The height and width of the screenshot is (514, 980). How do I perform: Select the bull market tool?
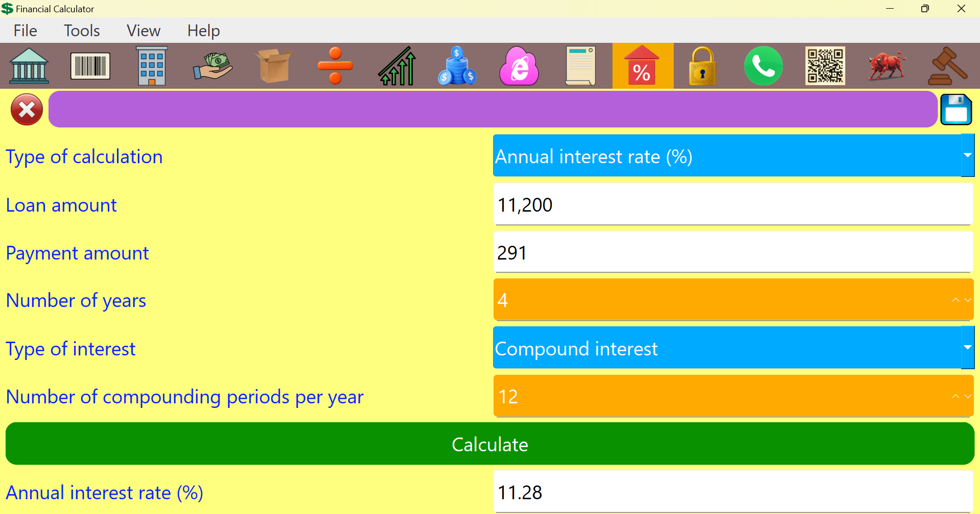pyautogui.click(x=886, y=66)
